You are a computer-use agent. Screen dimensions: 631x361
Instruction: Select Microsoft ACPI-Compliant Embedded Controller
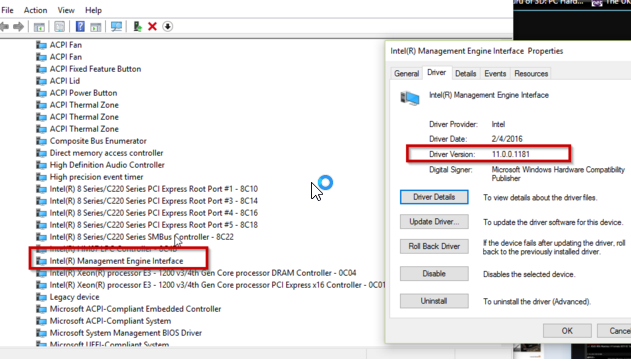click(x=128, y=309)
